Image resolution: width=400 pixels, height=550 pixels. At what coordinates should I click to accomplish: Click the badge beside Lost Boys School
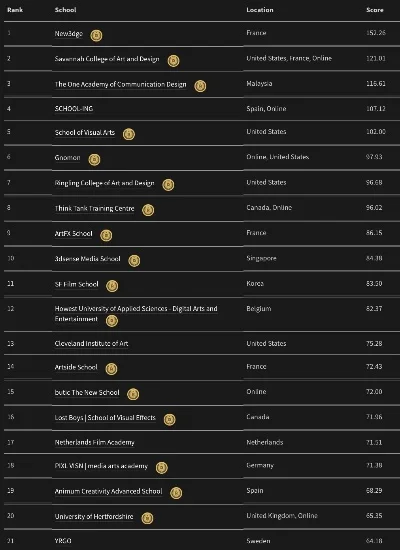click(x=169, y=419)
